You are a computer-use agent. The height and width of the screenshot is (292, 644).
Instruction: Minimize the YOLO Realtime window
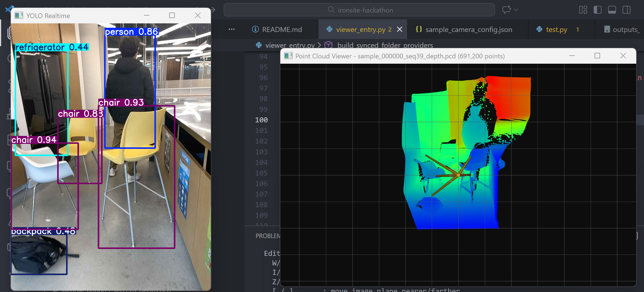pos(147,15)
